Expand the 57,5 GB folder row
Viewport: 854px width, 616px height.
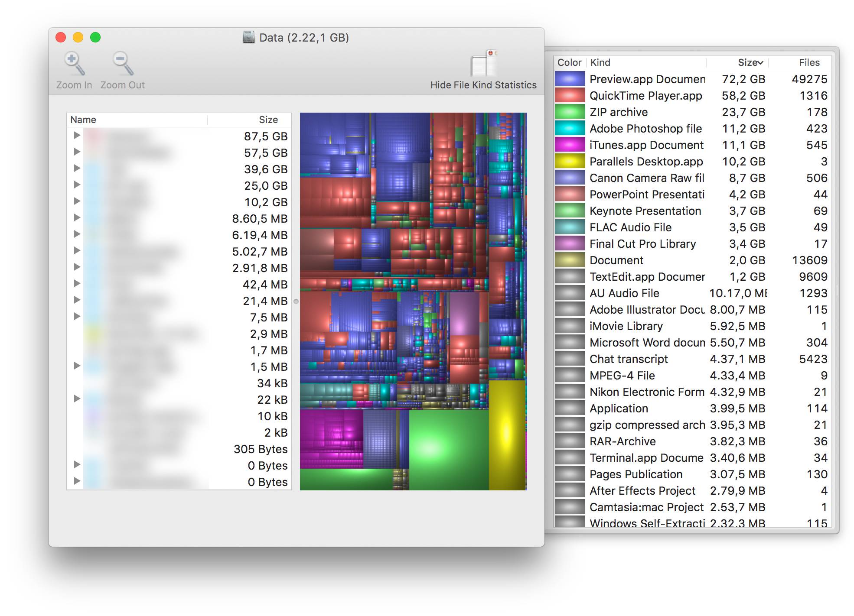point(77,152)
